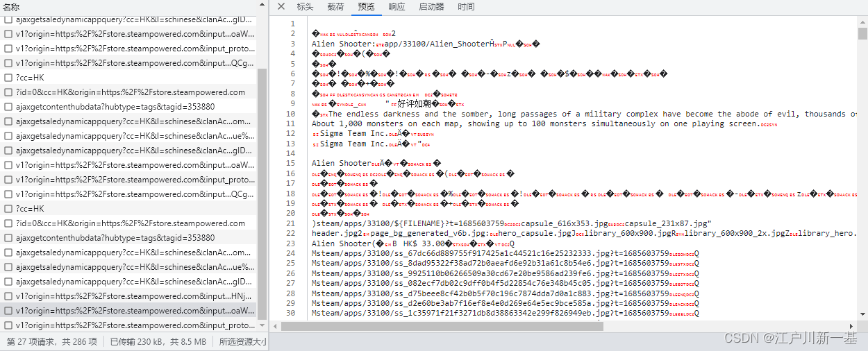Click the preview vertical scrollbar thumb

[862, 34]
